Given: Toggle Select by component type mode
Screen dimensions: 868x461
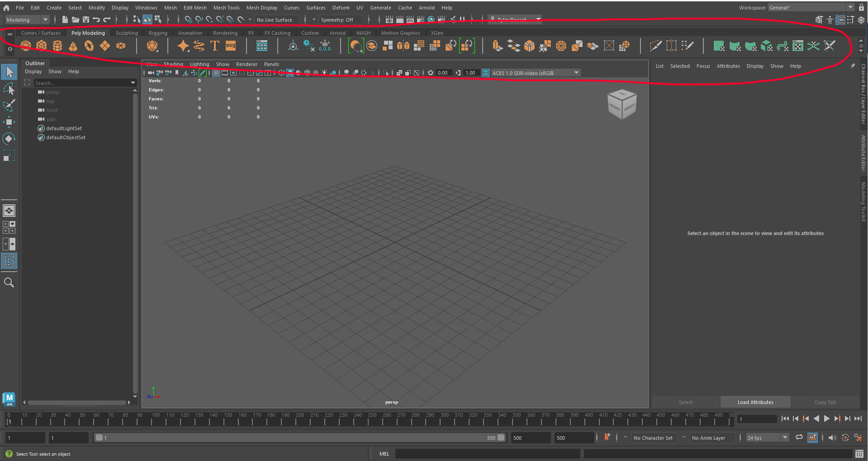Looking at the screenshot, I should click(x=158, y=19).
